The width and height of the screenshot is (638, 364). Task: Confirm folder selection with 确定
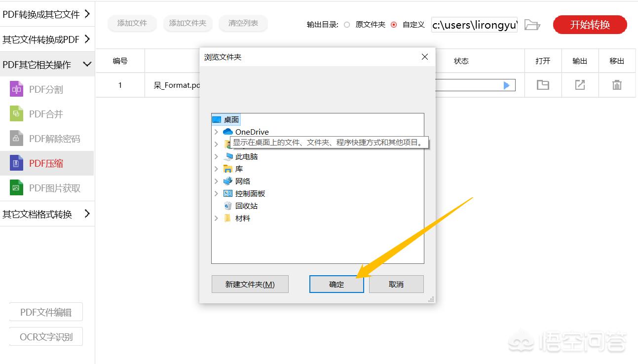[336, 284]
